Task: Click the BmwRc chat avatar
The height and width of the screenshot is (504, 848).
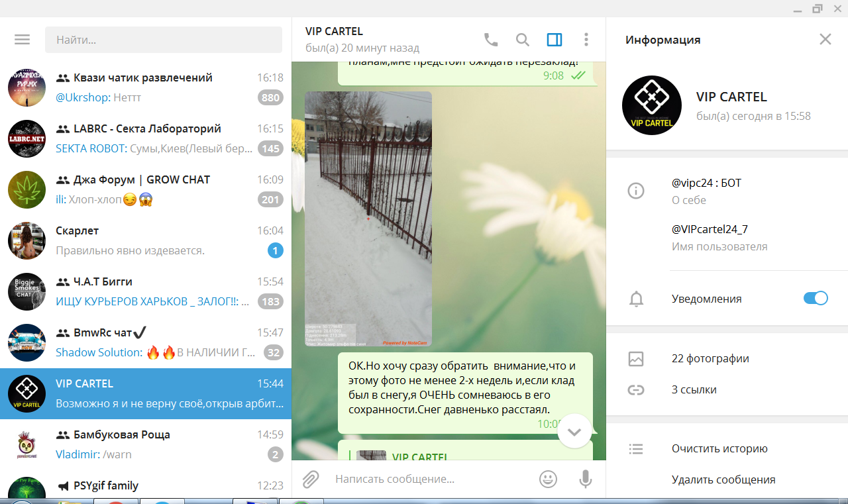Action: tap(26, 342)
